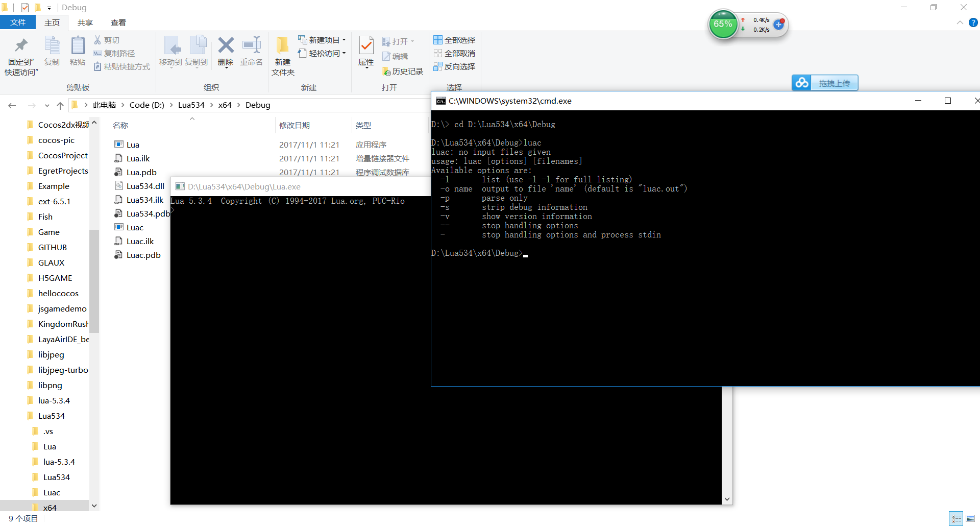
Task: Click the Quick Access Toolbar properties checkmark icon
Action: coord(24,7)
